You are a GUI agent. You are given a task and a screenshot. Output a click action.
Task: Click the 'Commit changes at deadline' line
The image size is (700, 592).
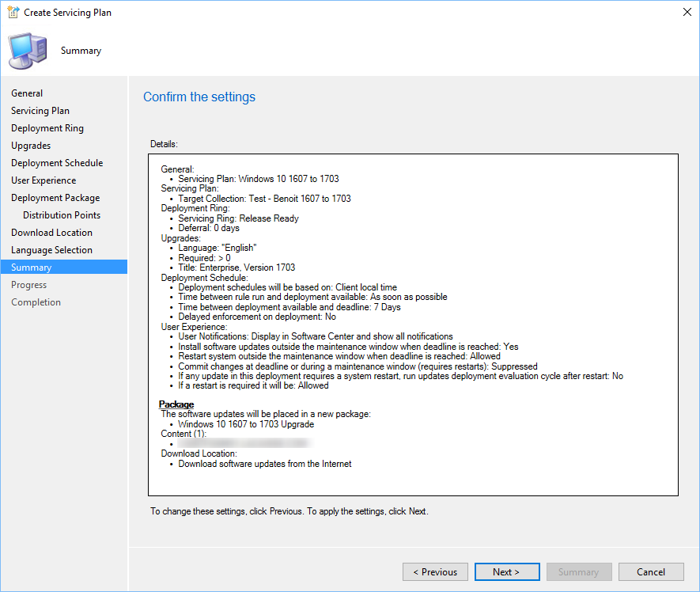(x=358, y=366)
